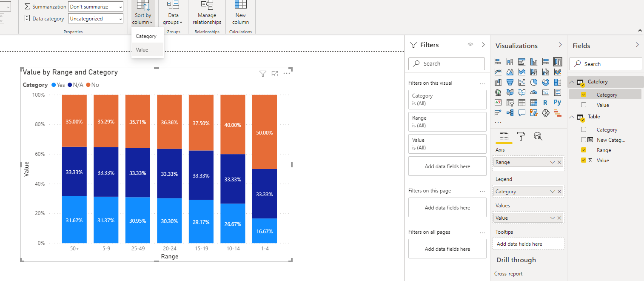
Task: Collapse the Visualizations pane
Action: click(560, 45)
